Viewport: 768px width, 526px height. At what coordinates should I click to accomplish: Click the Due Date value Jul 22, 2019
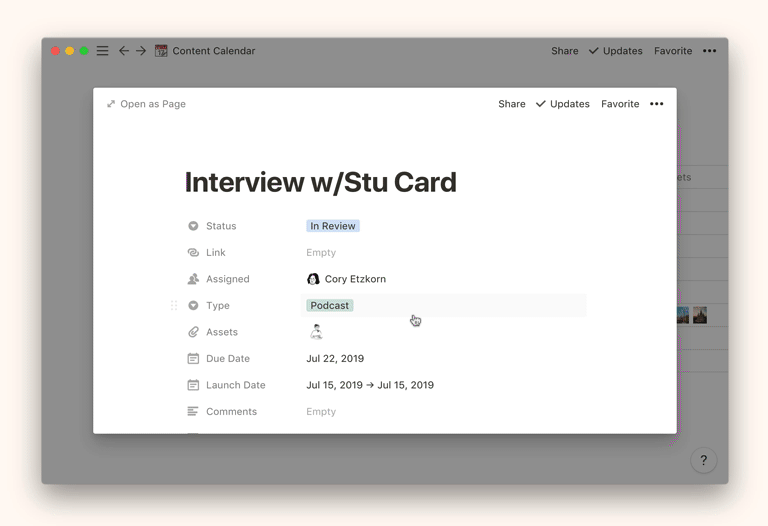coord(335,358)
